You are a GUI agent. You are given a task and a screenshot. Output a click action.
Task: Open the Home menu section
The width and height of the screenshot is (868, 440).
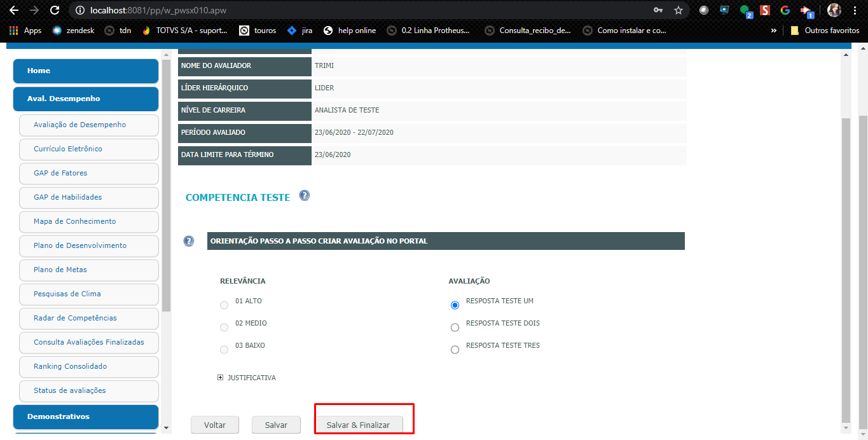pos(86,71)
